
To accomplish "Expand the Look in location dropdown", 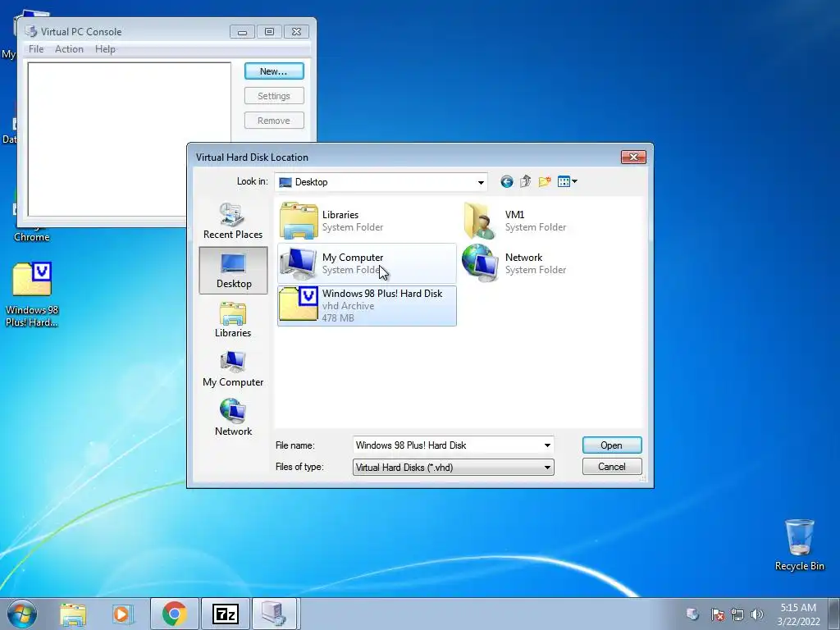I will [x=481, y=183].
